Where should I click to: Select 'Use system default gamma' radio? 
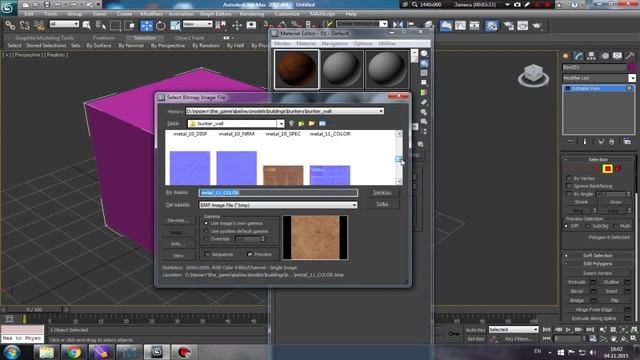[206, 231]
